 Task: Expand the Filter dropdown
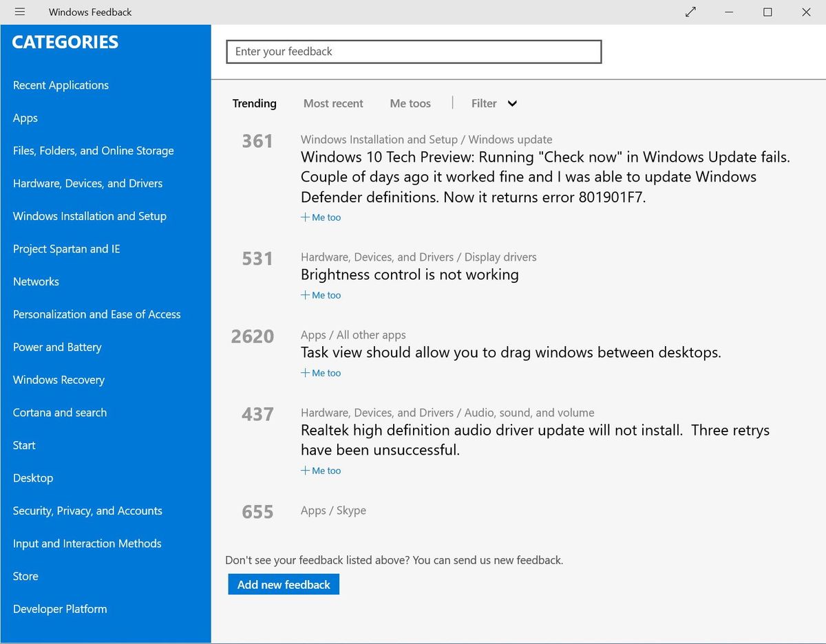point(493,103)
